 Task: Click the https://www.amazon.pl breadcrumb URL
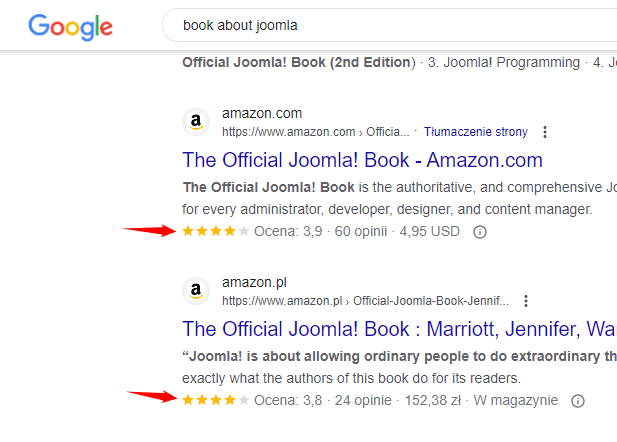[x=283, y=300]
